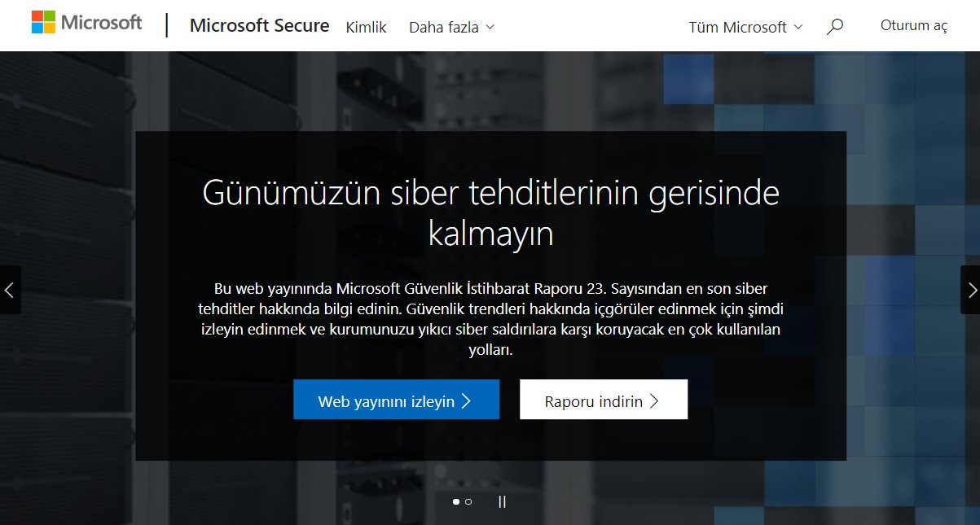Pause the hero carousel rotation

(502, 502)
